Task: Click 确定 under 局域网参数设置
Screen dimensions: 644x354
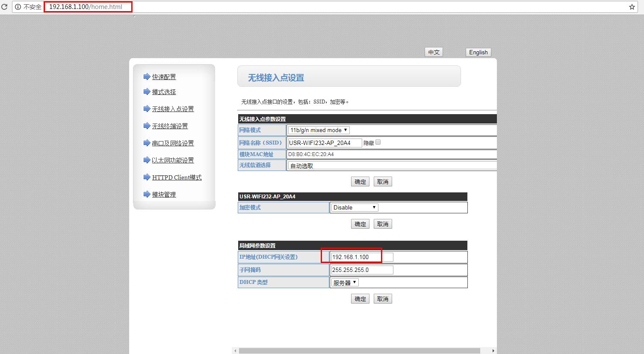Action: coord(360,299)
